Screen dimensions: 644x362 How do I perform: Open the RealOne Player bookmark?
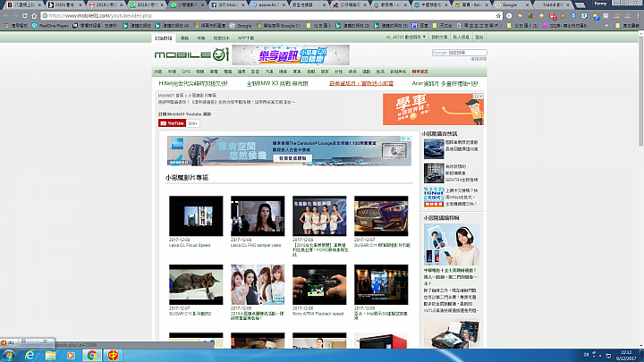pyautogui.click(x=50, y=25)
